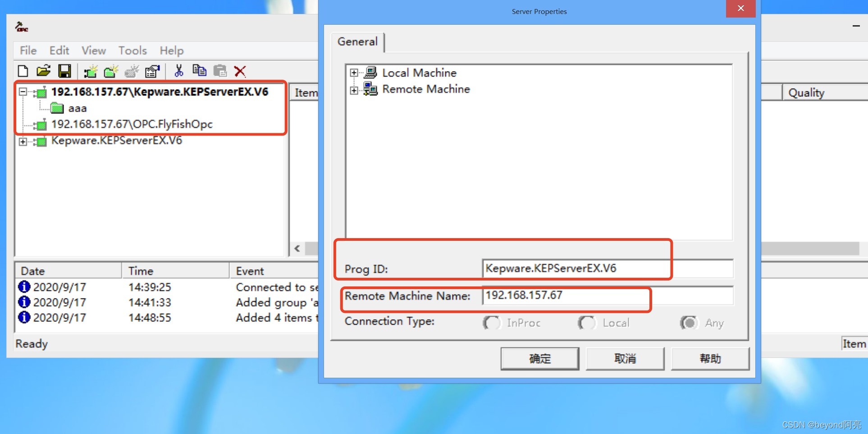Select the InProc connection type radio button
The image size is (868, 434).
[491, 322]
